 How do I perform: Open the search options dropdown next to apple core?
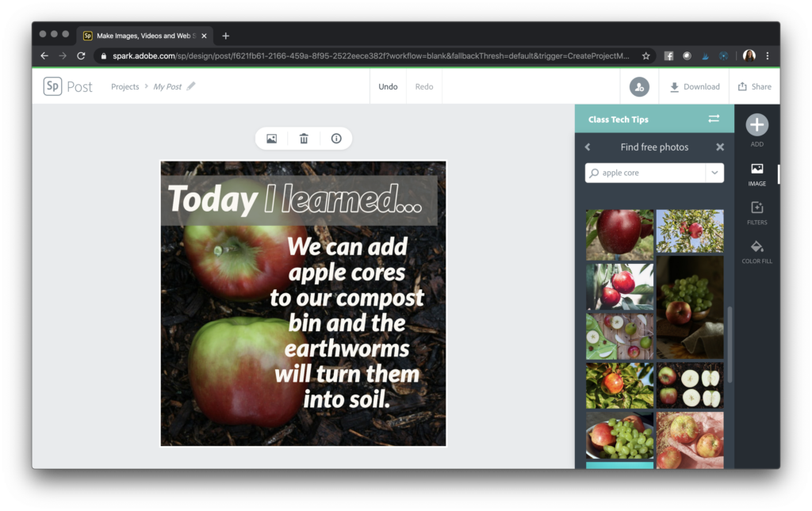coord(714,172)
